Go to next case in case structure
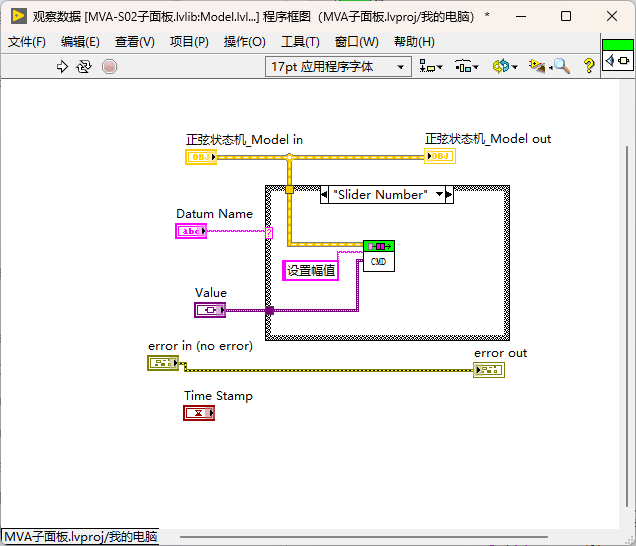636x546 pixels. pyautogui.click(x=449, y=195)
